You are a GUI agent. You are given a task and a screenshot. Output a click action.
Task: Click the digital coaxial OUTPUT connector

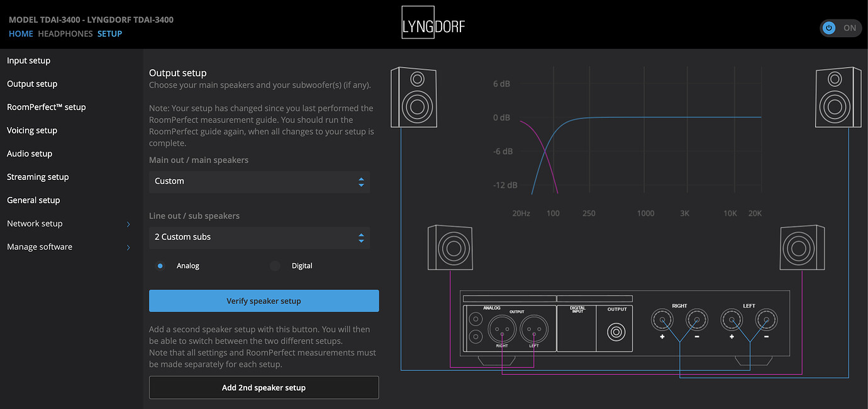pos(617,332)
